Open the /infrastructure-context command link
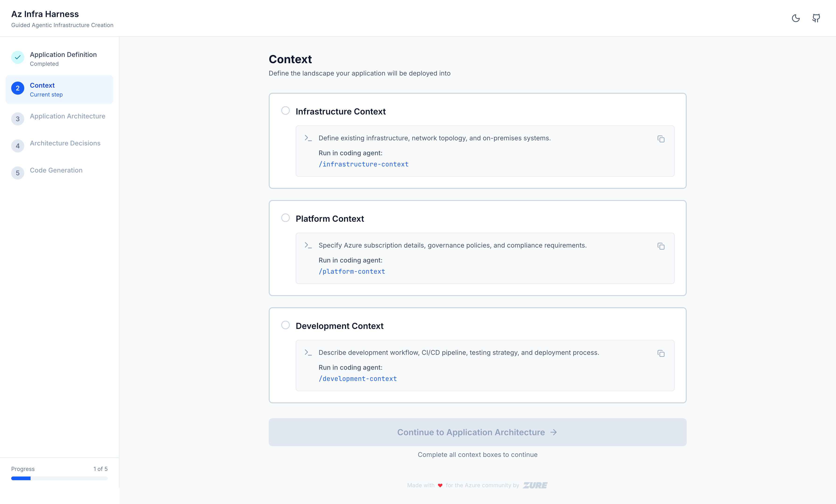 [363, 164]
